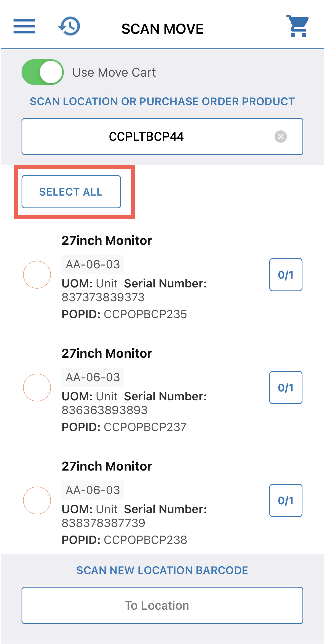Image resolution: width=324 pixels, height=644 pixels.
Task: Select monitor with serial 838378387739
Action: coord(37,500)
